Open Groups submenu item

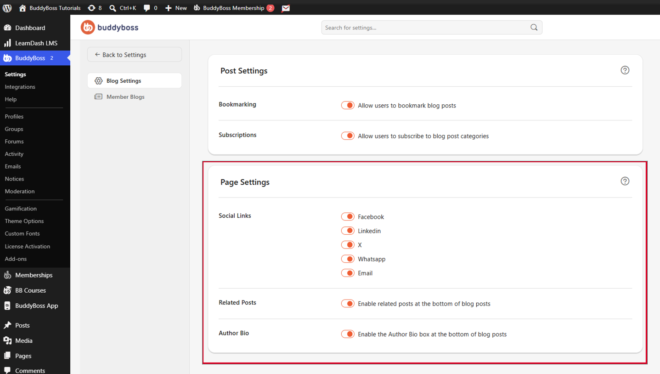tap(14, 129)
